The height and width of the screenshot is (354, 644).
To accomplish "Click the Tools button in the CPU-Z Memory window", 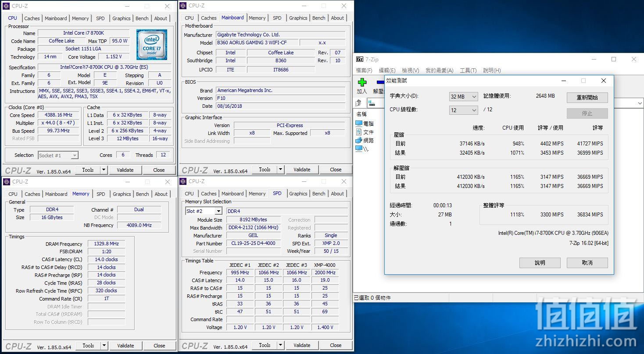I will point(88,346).
